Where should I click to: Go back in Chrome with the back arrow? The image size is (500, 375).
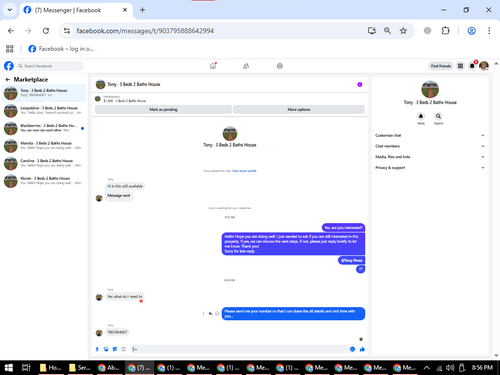(11, 31)
